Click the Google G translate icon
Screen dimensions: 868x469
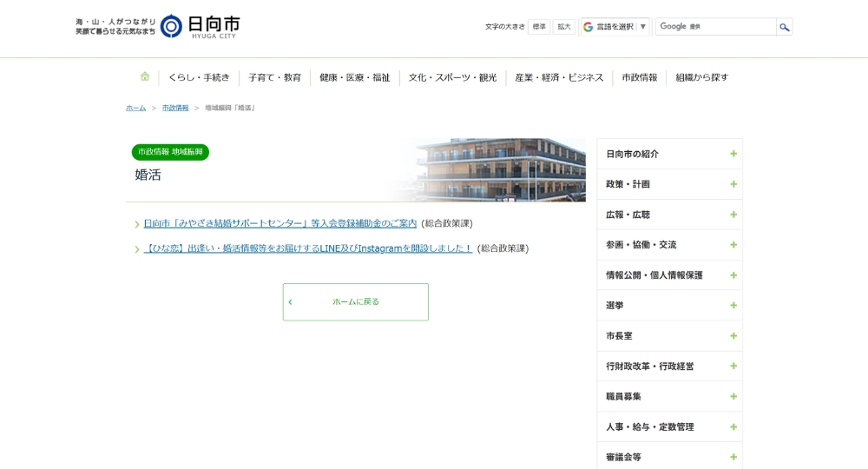(x=588, y=27)
